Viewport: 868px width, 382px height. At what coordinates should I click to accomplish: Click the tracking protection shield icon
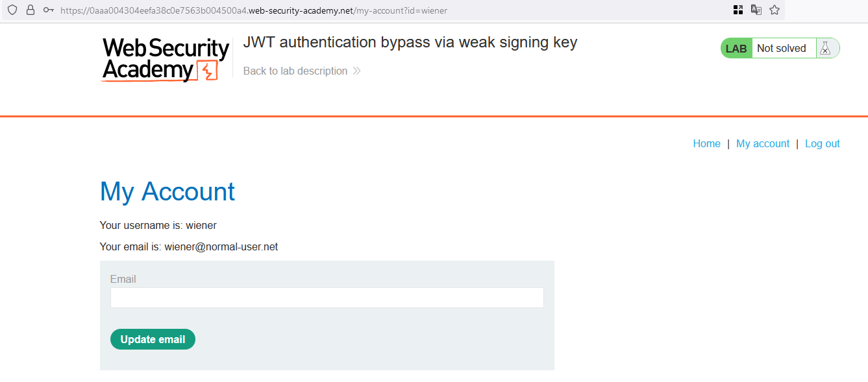pos(12,10)
